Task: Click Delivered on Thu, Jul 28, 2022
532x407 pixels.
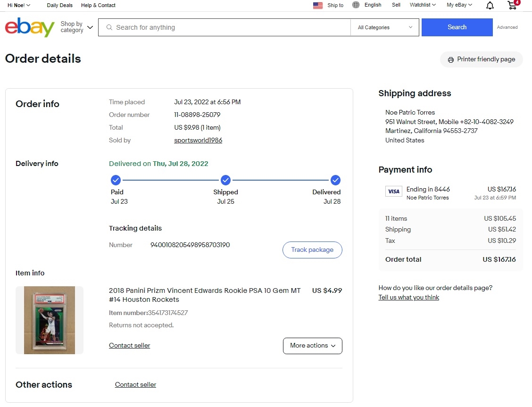Action: coord(158,164)
